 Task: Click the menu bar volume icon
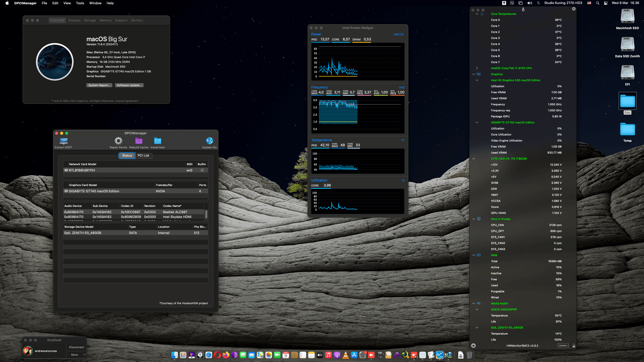(x=530, y=3)
